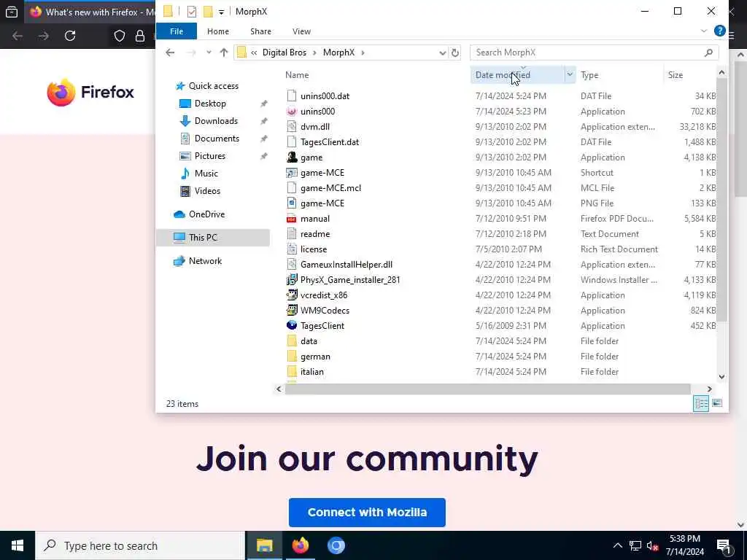Click the Explorer back arrow
The width and height of the screenshot is (747, 560).
(170, 52)
